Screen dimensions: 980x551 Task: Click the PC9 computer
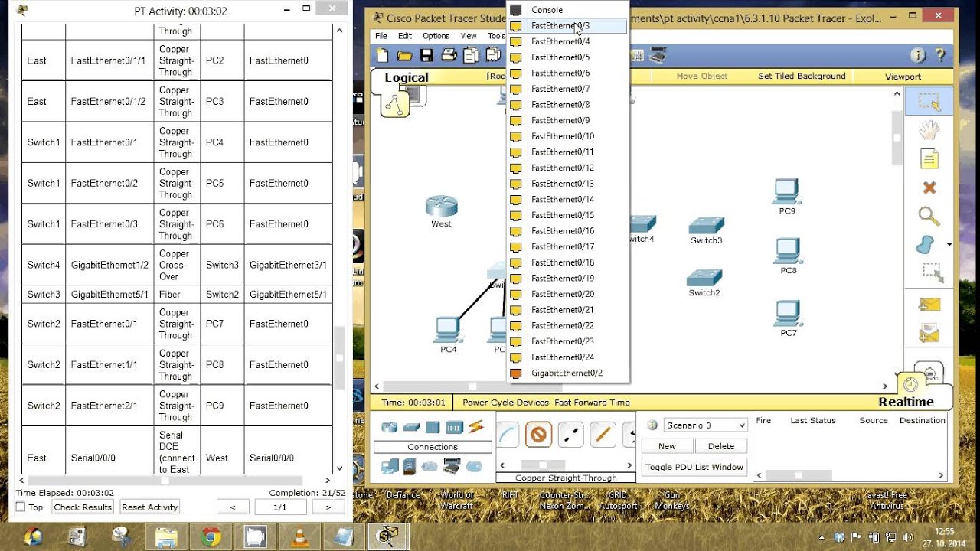pos(786,191)
